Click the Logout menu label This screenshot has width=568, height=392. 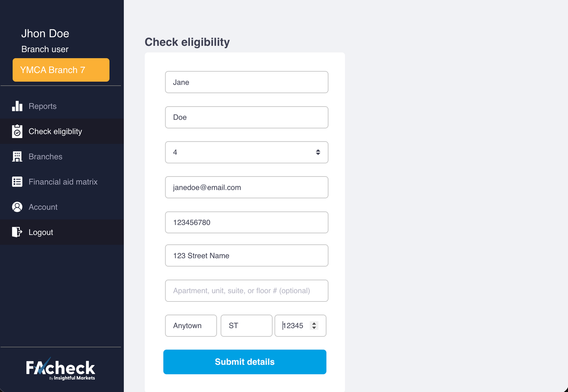tap(41, 232)
